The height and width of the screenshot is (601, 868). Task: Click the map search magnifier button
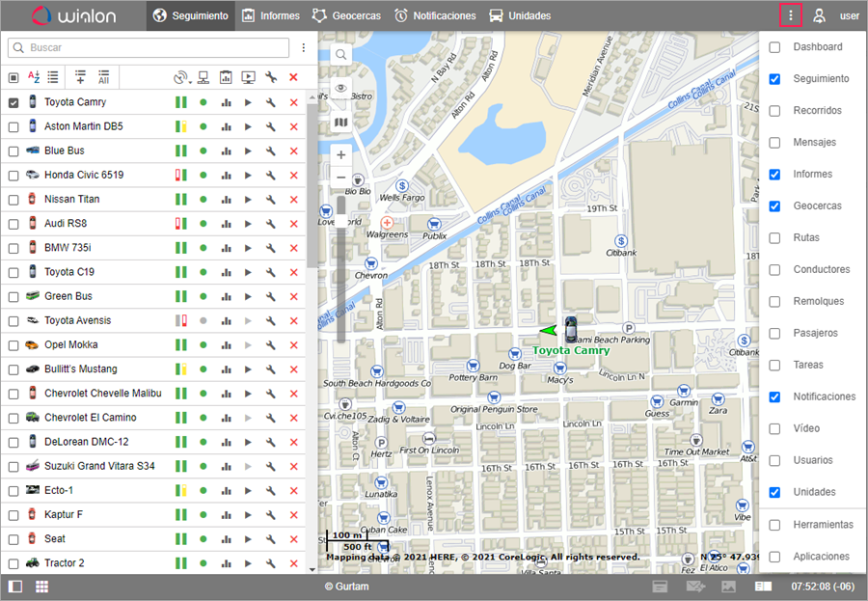click(x=341, y=54)
